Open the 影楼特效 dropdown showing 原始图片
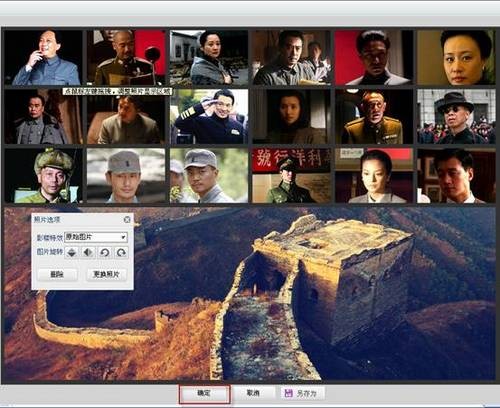 [x=96, y=237]
